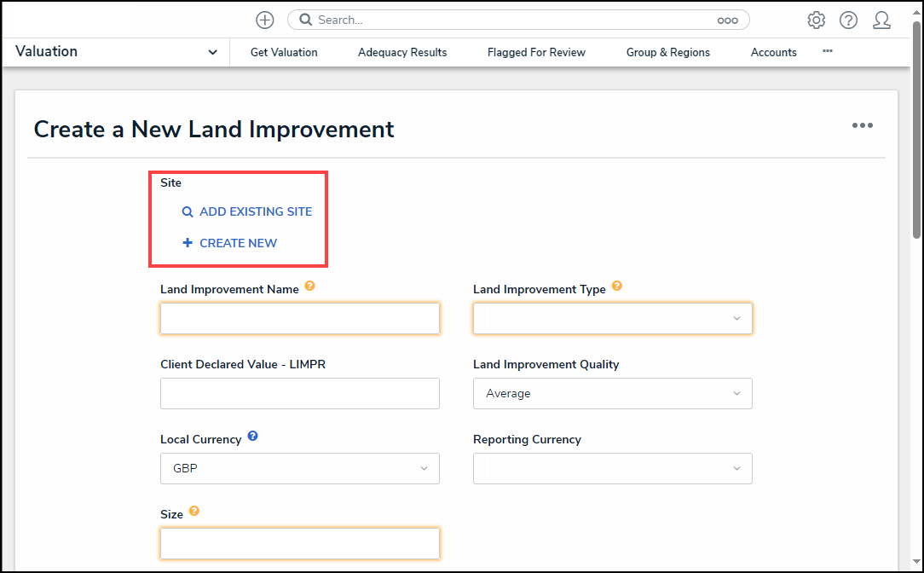
Task: Open more navigation tabs ellipsis
Action: point(828,51)
